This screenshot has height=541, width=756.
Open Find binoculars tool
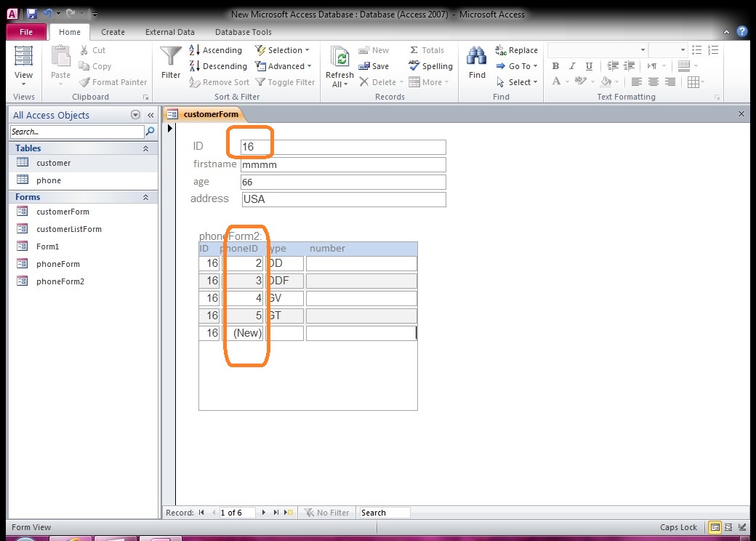coord(477,57)
